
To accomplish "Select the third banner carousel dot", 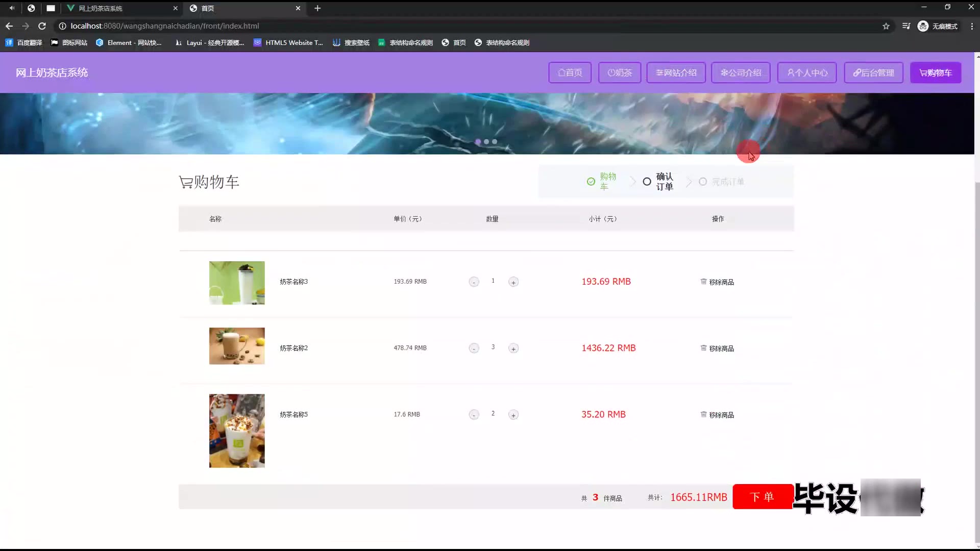I will tap(494, 142).
